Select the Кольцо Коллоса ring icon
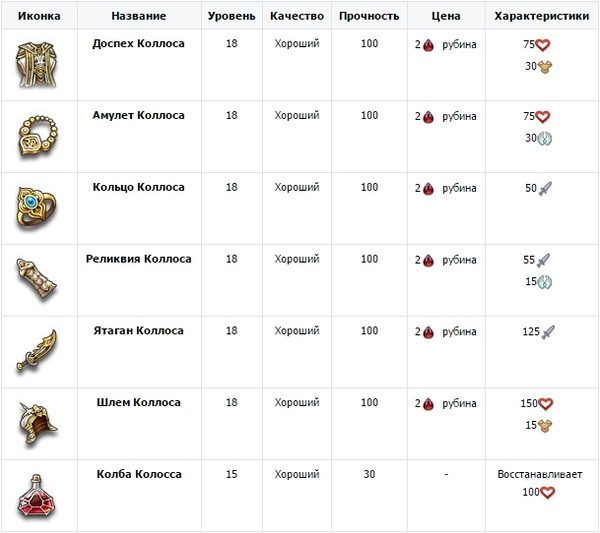Screen dimensions: 600x533 [36, 208]
